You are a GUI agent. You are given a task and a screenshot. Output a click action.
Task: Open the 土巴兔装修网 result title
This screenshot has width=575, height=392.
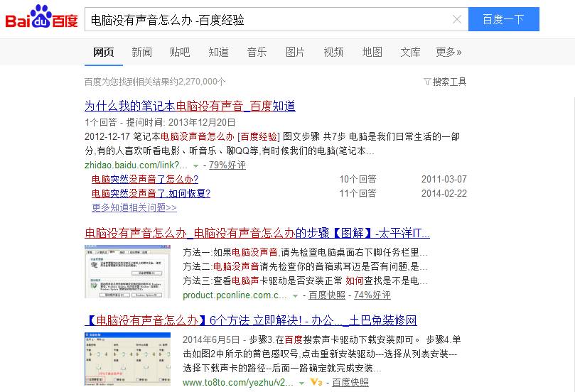click(x=251, y=320)
